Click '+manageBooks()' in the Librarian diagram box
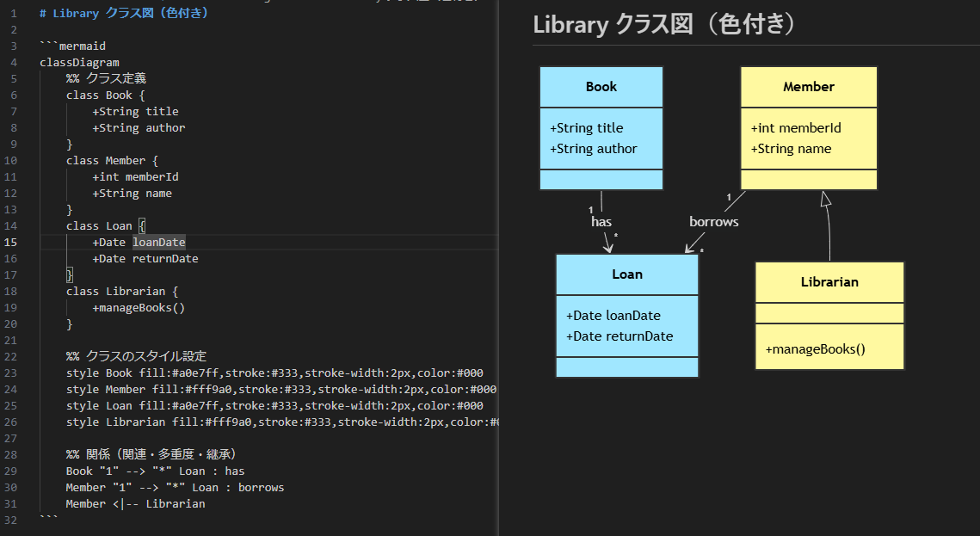 pos(815,349)
